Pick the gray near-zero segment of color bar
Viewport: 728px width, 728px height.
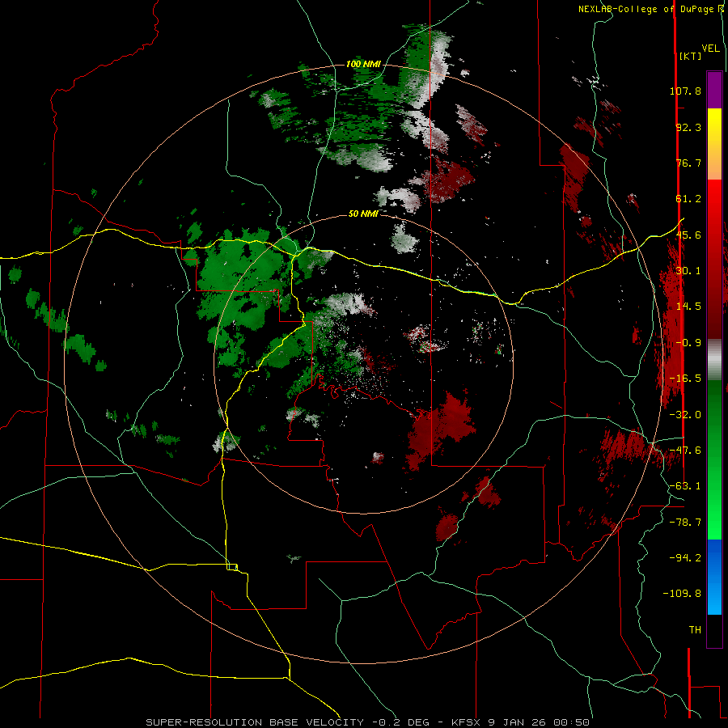(x=714, y=360)
